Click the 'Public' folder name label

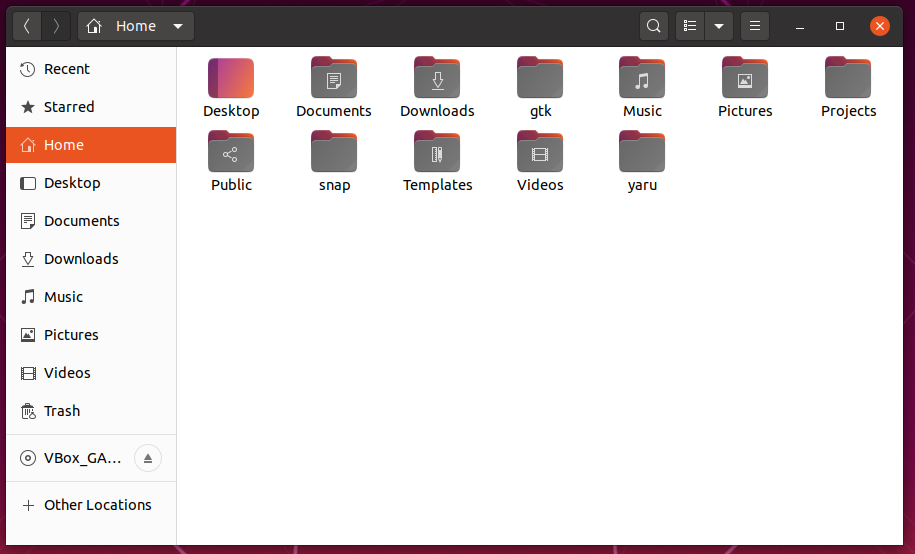(232, 185)
